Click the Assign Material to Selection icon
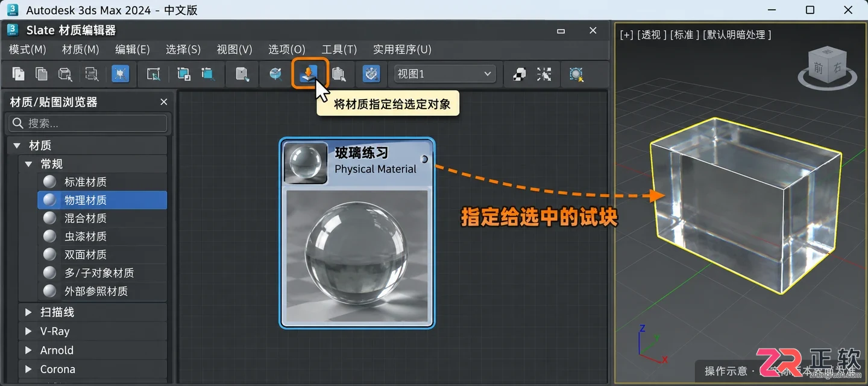Image resolution: width=868 pixels, height=386 pixels. 309,74
